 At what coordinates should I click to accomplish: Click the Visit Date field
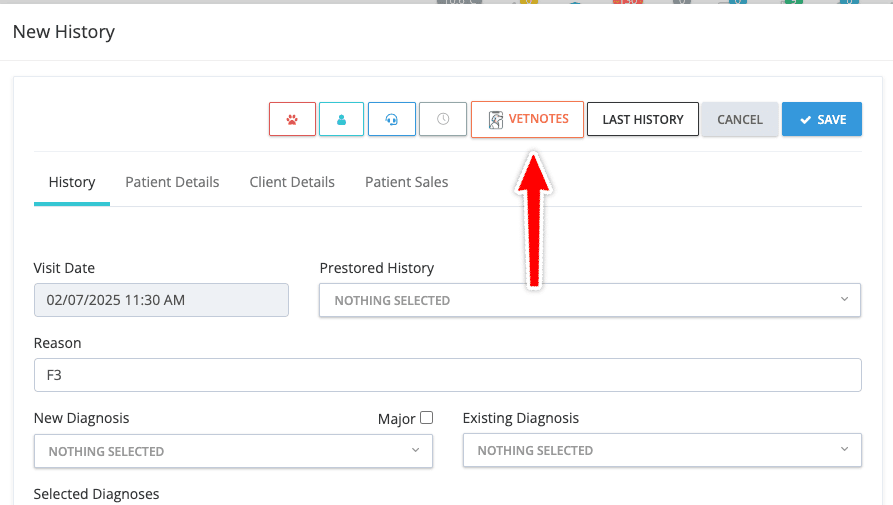(x=161, y=300)
